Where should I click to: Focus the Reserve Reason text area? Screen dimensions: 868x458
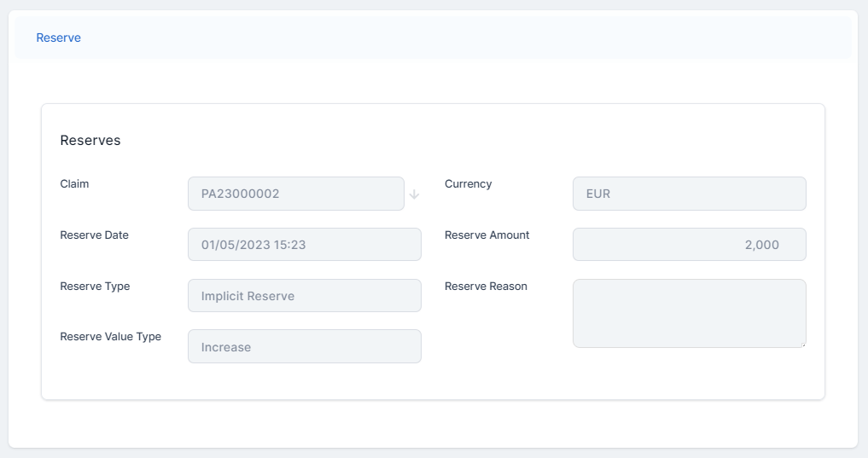click(x=689, y=313)
